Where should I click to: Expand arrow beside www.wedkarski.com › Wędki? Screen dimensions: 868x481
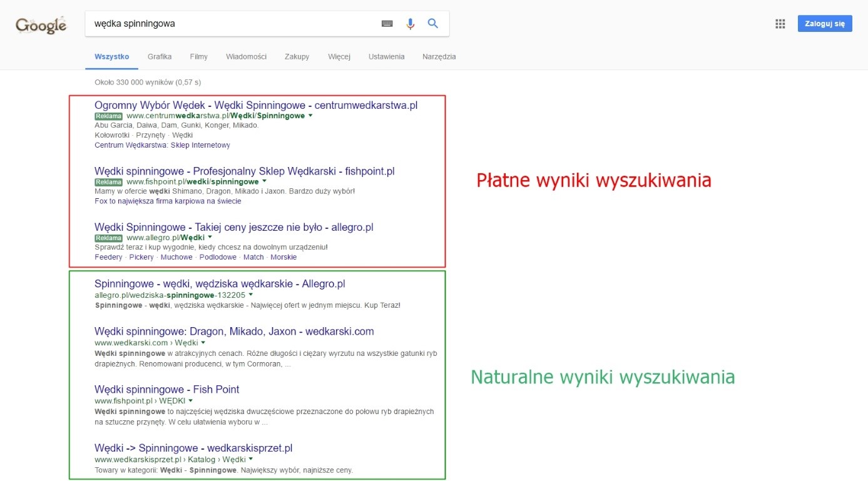pyautogui.click(x=203, y=343)
